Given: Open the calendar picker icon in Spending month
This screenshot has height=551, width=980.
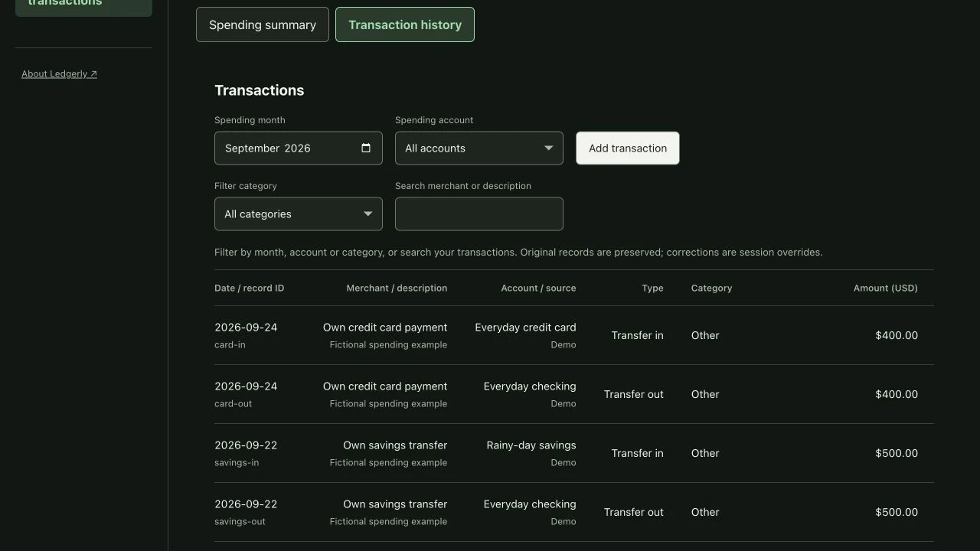Looking at the screenshot, I should pyautogui.click(x=366, y=148).
